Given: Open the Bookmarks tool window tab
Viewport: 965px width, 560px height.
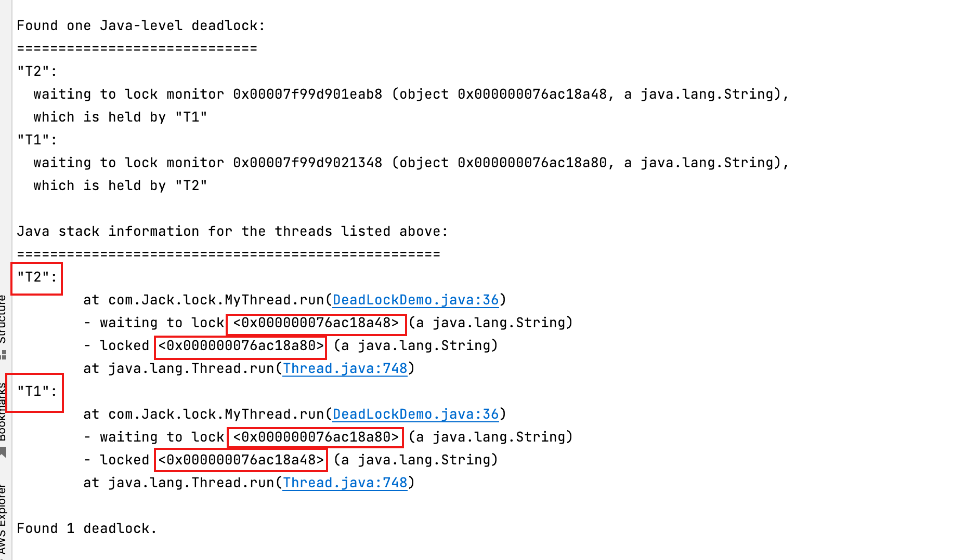Looking at the screenshot, I should tap(3, 413).
